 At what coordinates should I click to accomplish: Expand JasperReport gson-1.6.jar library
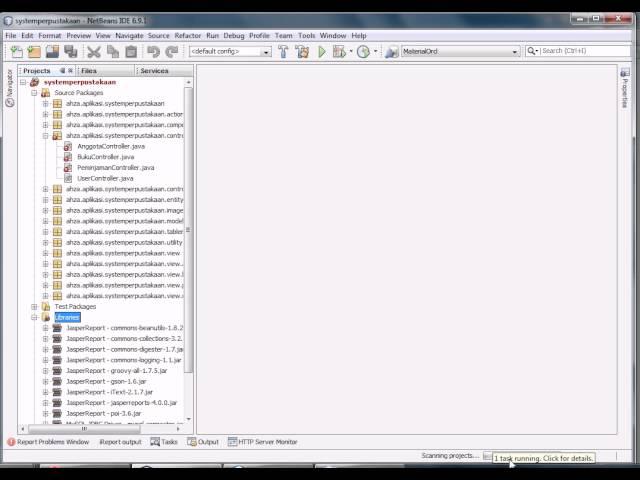point(46,381)
